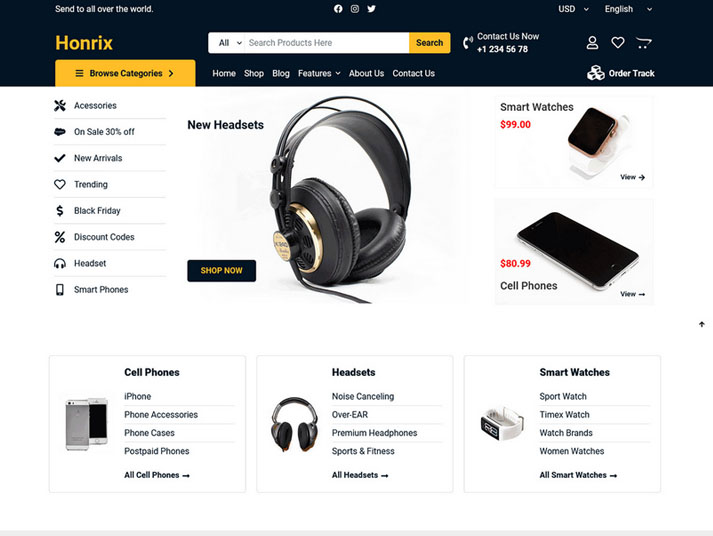This screenshot has height=536, width=713.
Task: Click the yellow Search button
Action: 429,43
